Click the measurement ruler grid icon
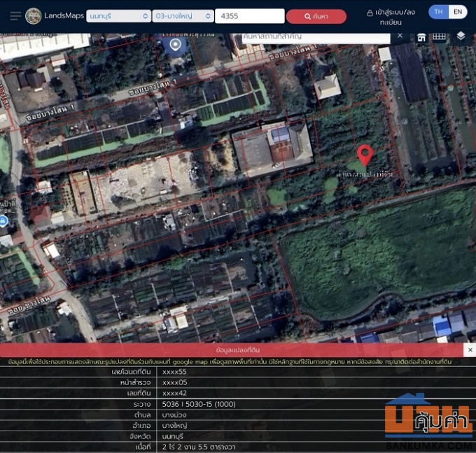The width and height of the screenshot is (476, 453). (x=439, y=36)
